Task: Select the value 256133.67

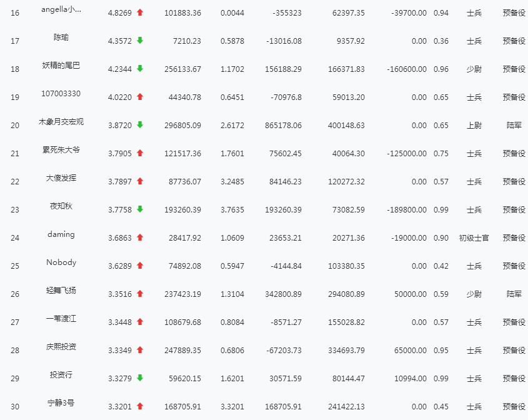Action: coord(182,69)
